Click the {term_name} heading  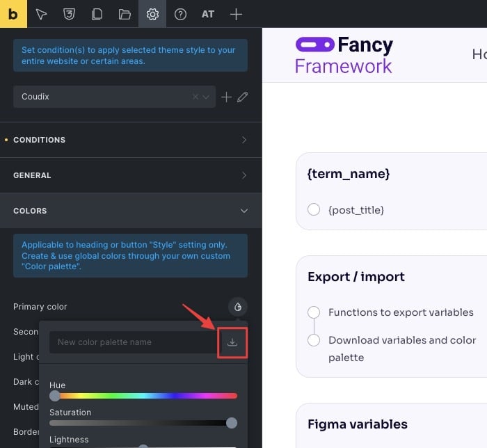348,173
